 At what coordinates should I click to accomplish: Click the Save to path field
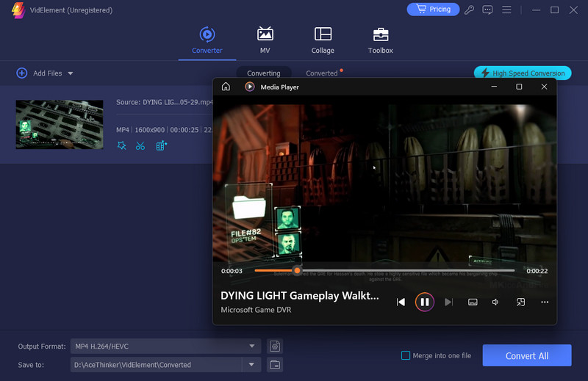click(157, 365)
